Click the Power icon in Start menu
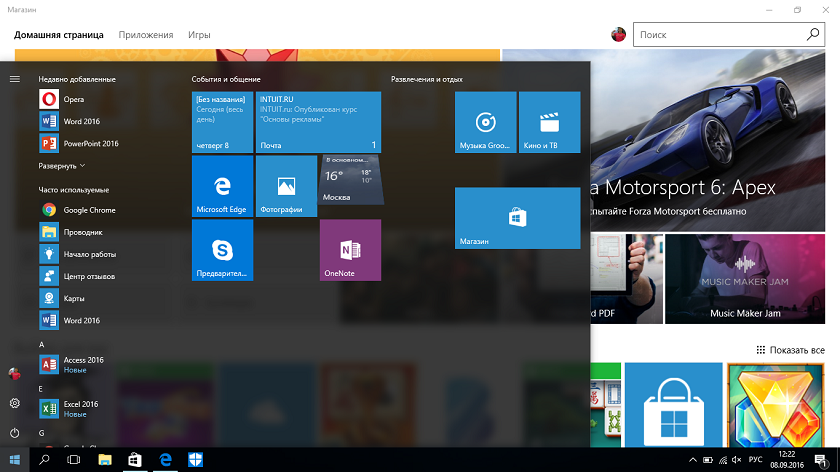 pyautogui.click(x=15, y=433)
